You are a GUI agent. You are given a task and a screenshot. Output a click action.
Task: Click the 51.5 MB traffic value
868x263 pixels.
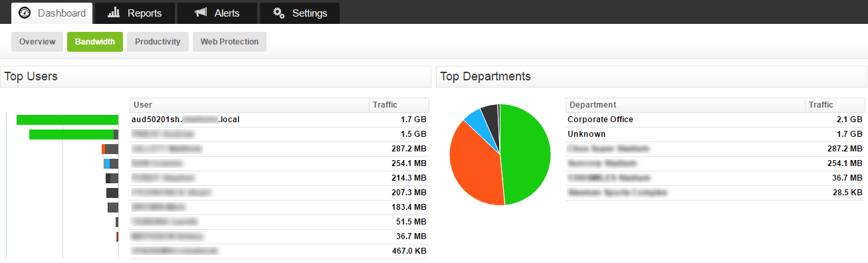click(411, 222)
